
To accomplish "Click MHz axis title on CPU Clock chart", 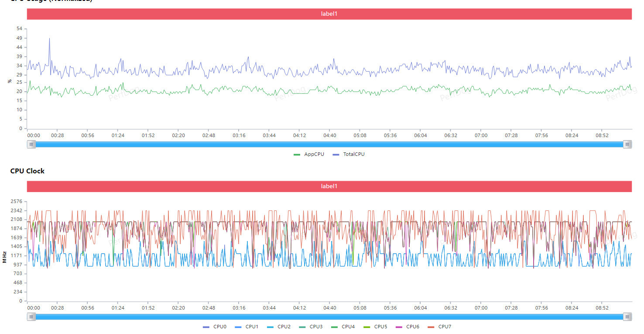I will click(x=4, y=257).
